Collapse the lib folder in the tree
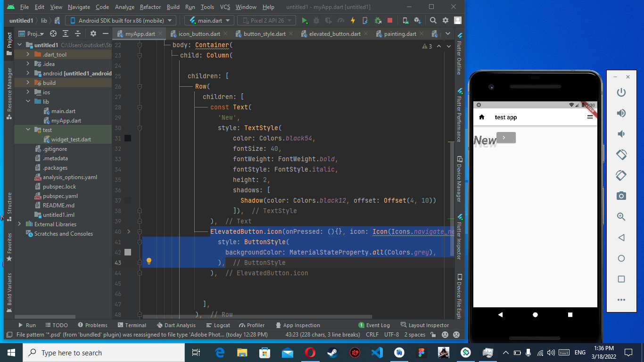 [x=28, y=101]
